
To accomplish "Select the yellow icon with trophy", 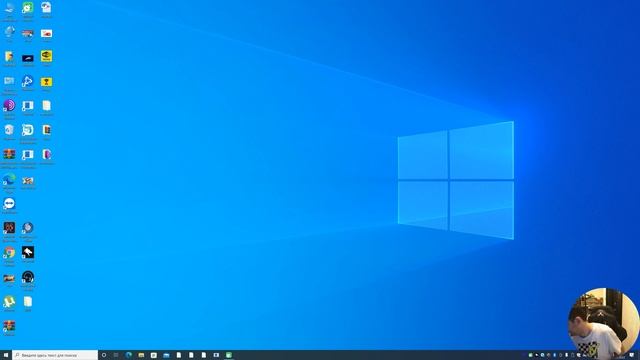I will coord(47,82).
